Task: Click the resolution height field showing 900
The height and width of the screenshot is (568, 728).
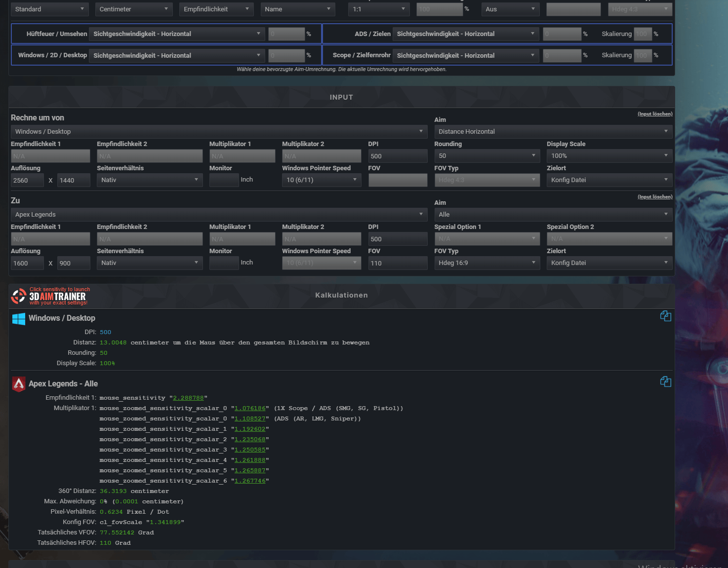Action: (74, 263)
